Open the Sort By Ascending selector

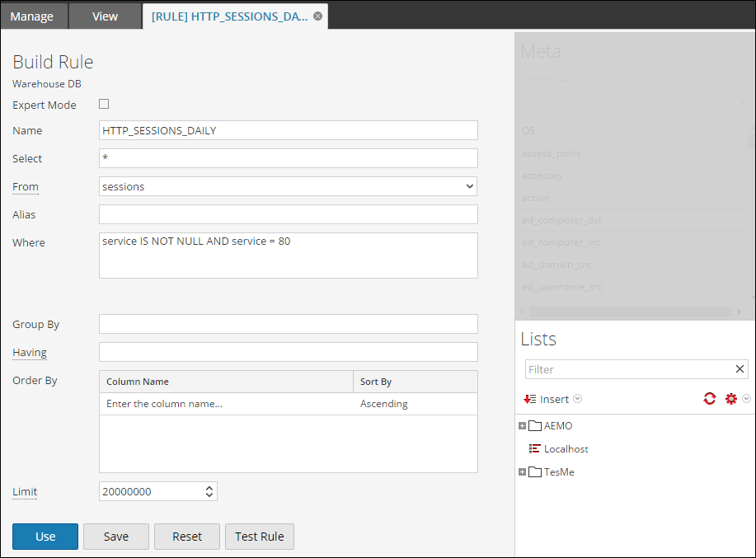[x=415, y=404]
